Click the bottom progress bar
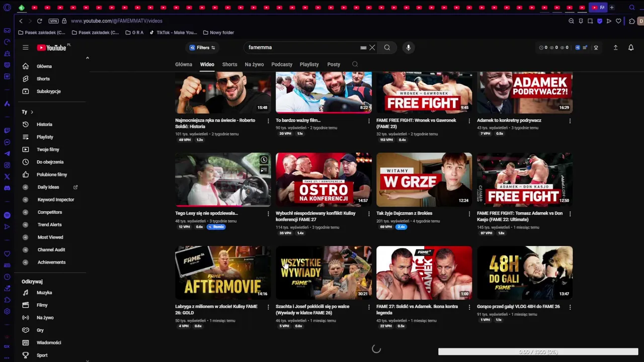 [538, 352]
